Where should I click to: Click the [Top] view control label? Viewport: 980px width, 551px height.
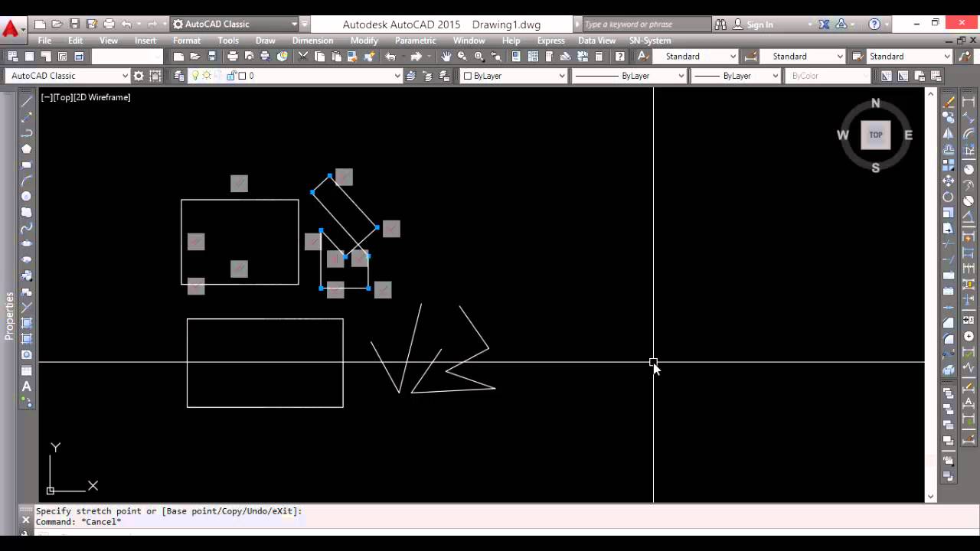pos(63,97)
